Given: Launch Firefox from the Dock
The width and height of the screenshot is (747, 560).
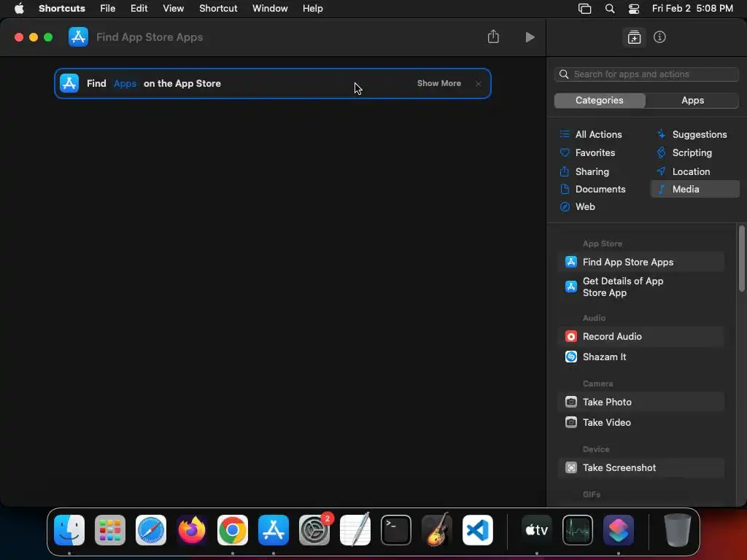Looking at the screenshot, I should click(192, 530).
